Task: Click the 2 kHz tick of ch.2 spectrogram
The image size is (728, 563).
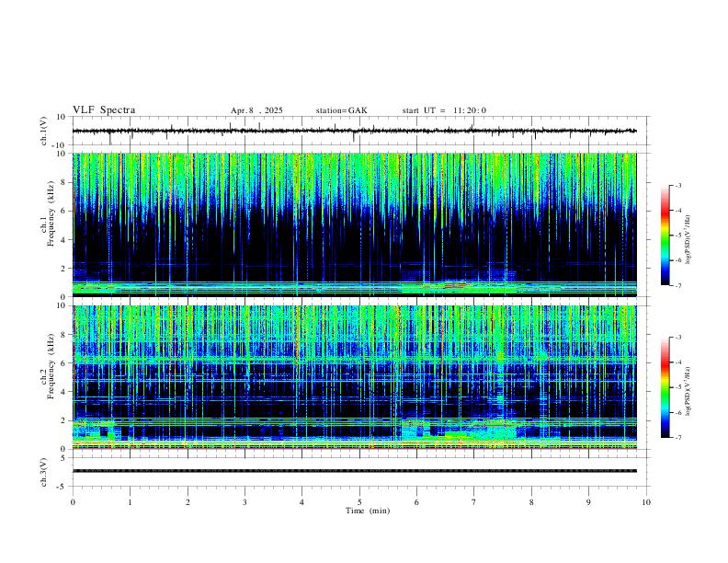Action: point(63,420)
